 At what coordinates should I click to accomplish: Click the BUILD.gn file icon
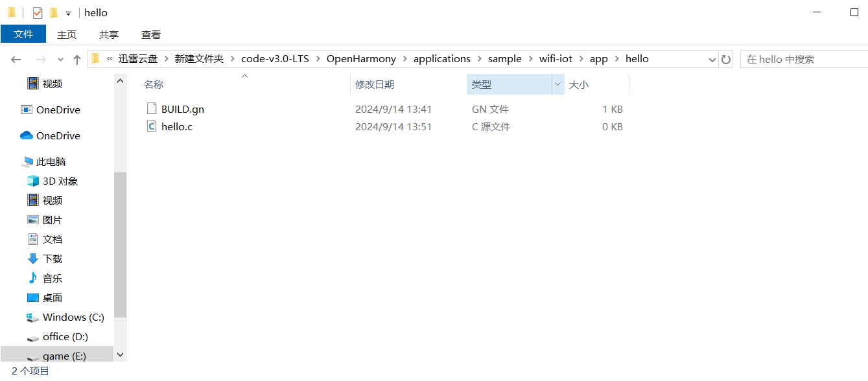coord(152,109)
